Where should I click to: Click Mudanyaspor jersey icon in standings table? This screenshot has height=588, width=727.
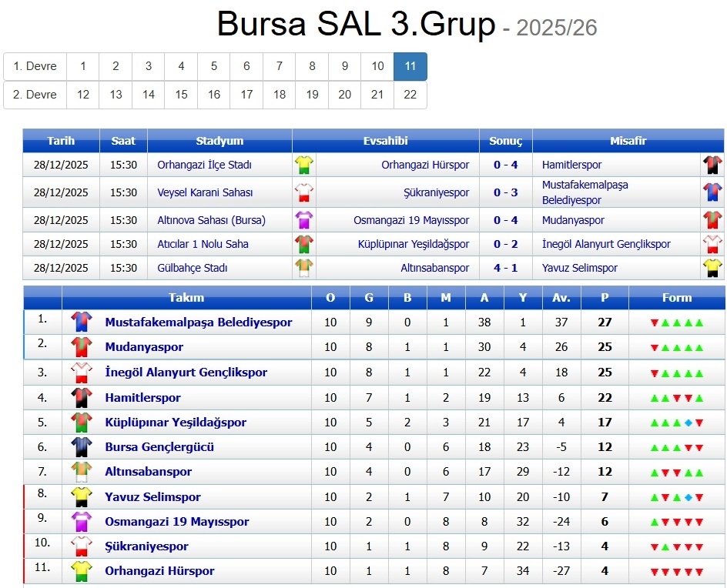(81, 347)
